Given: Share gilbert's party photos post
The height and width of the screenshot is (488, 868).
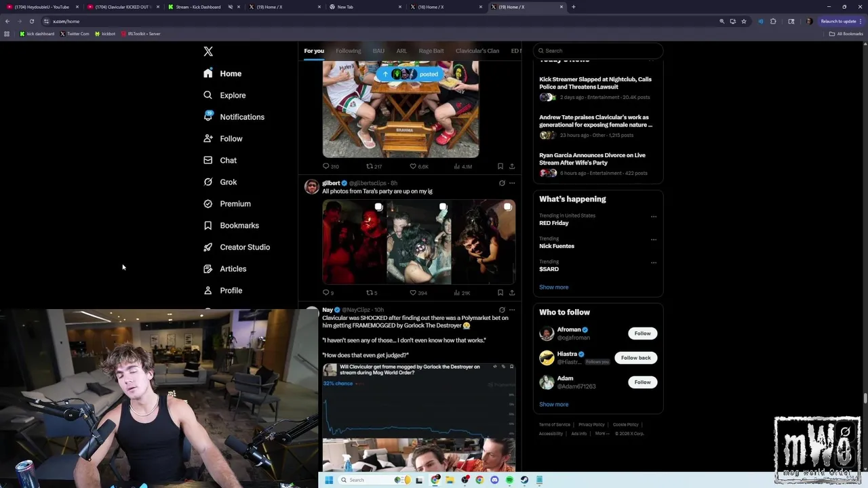Looking at the screenshot, I should (512, 293).
